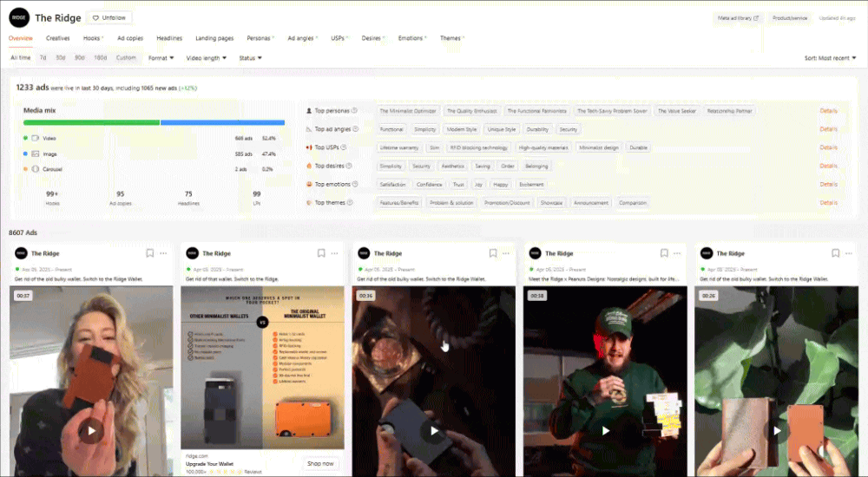Open more options on first ad card

click(163, 253)
